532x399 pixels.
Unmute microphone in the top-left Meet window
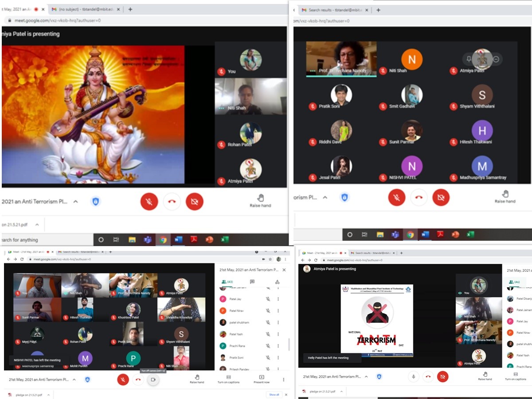pyautogui.click(x=149, y=201)
